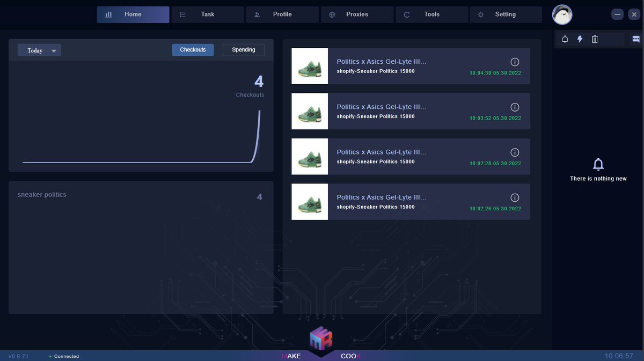Click sneaker thumbnail of 10:02:28 checkout
This screenshot has width=644, height=361.
point(310,156)
